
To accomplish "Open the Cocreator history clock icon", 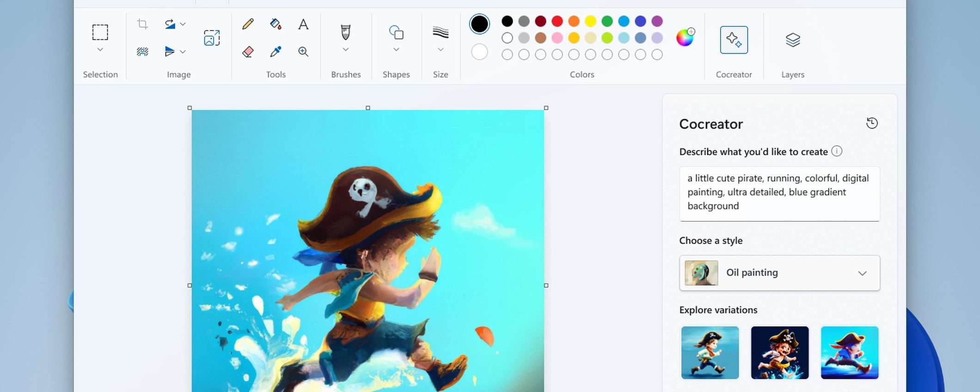I will [x=872, y=123].
